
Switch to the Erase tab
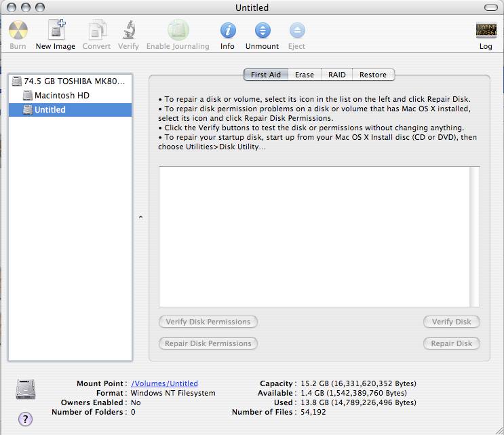[x=305, y=75]
